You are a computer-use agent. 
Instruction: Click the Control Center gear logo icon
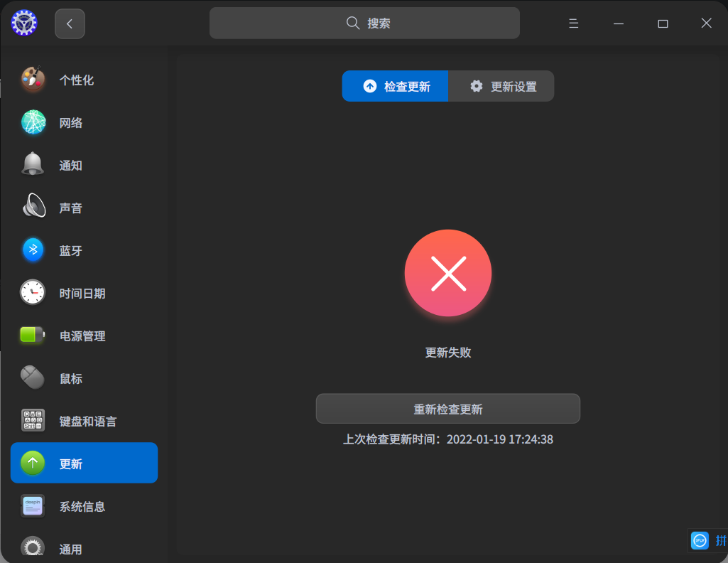pos(23,23)
